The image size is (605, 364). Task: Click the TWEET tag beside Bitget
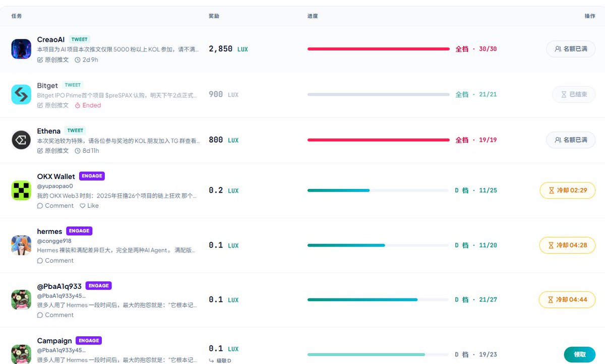[x=73, y=85]
